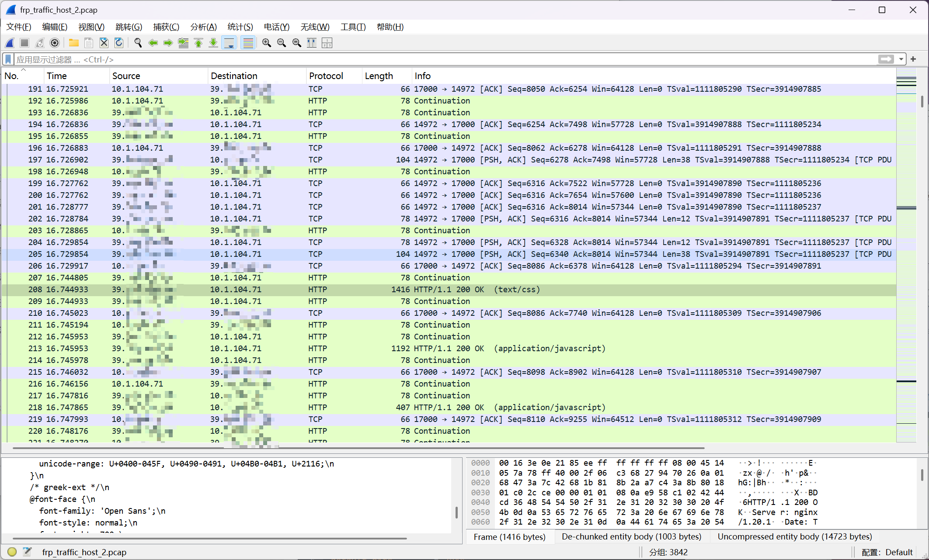Click the expert information status circle
Screen dimensions: 929x560
12,552
